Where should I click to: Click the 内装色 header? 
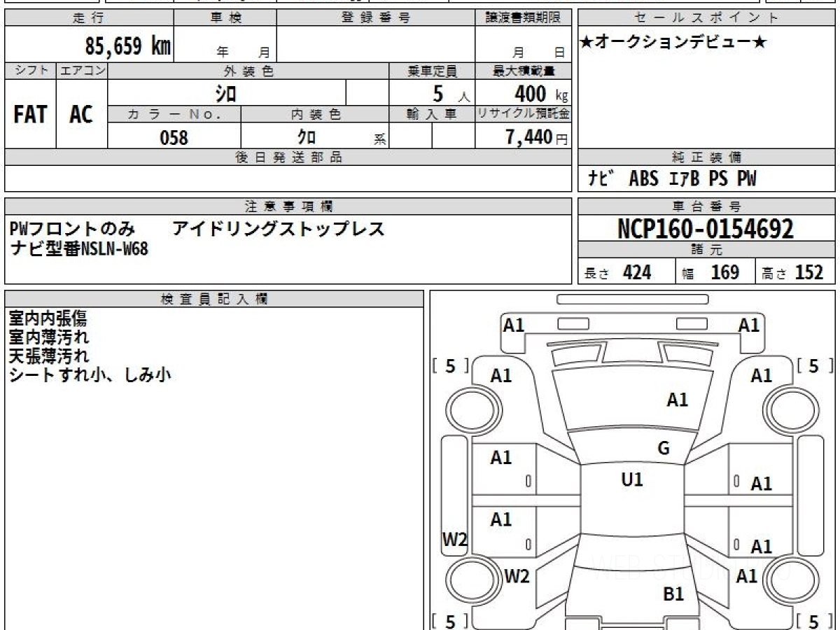(315, 114)
